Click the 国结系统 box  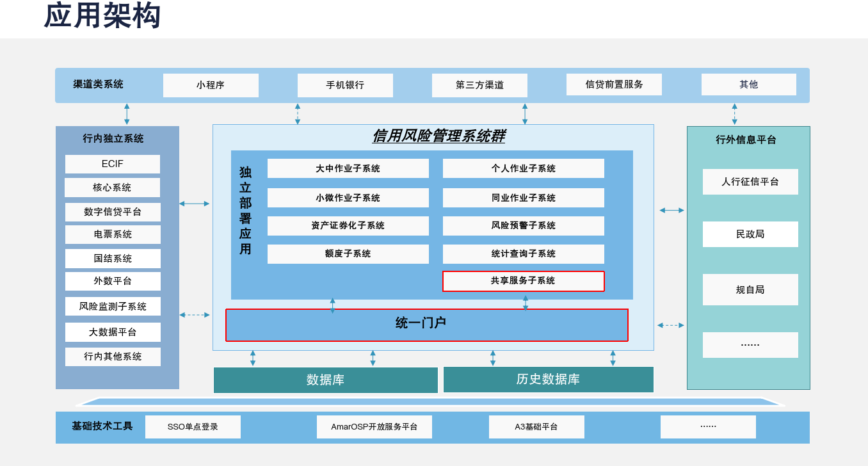[x=113, y=259]
